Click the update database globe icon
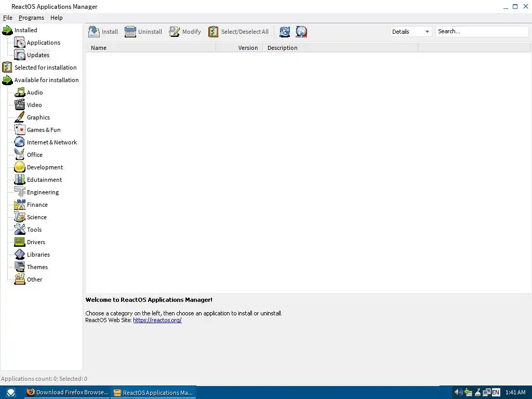The height and width of the screenshot is (399, 532). 301,32
